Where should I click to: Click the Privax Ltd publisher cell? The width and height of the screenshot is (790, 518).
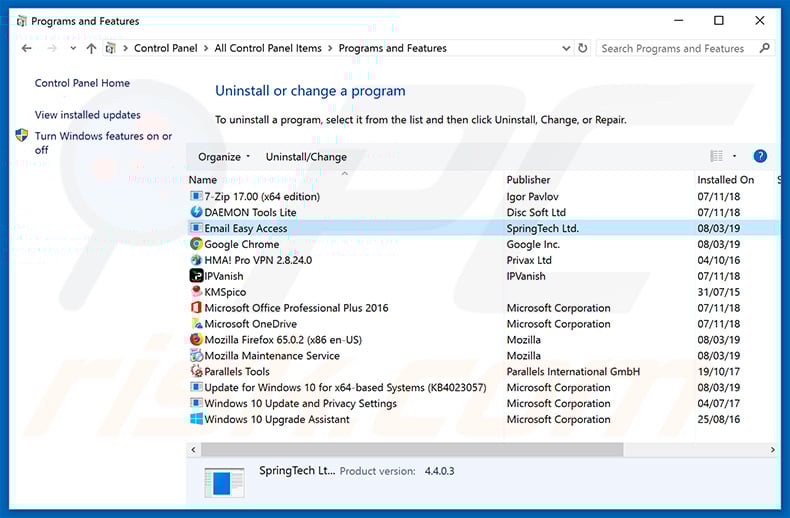point(529,260)
